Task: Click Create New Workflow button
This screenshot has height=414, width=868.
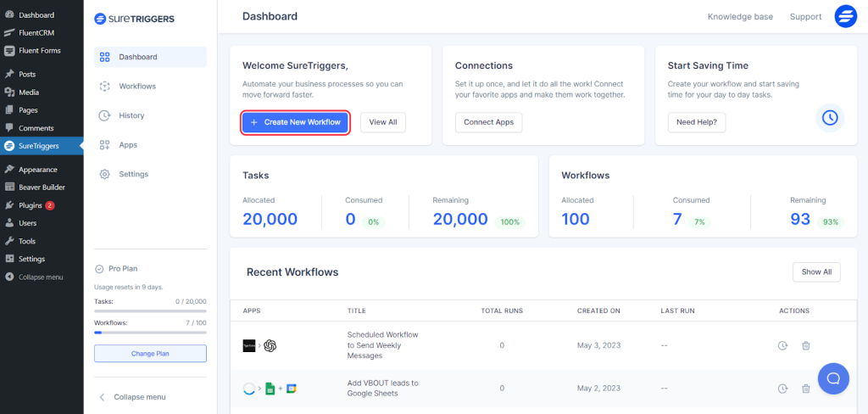Action: (x=295, y=122)
